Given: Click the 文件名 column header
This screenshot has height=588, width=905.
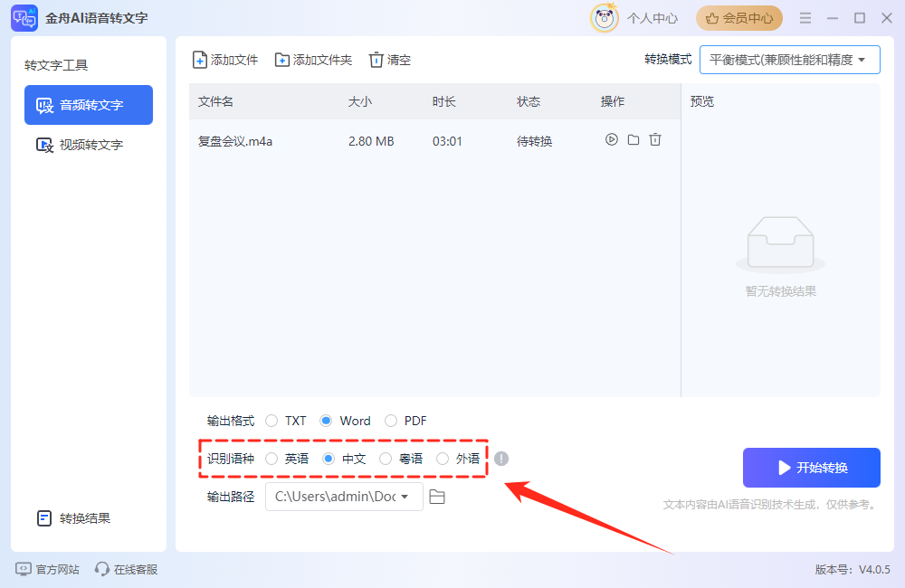Looking at the screenshot, I should (216, 101).
